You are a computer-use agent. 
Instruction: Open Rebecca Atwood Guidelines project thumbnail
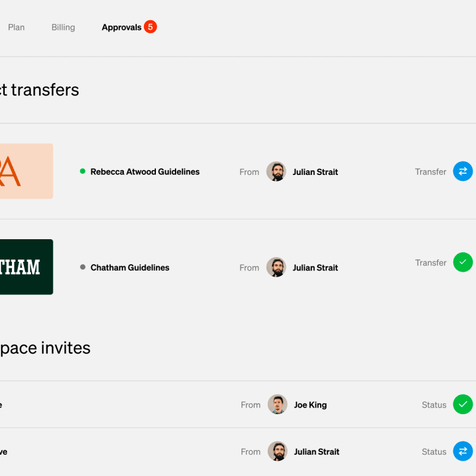tap(26, 171)
